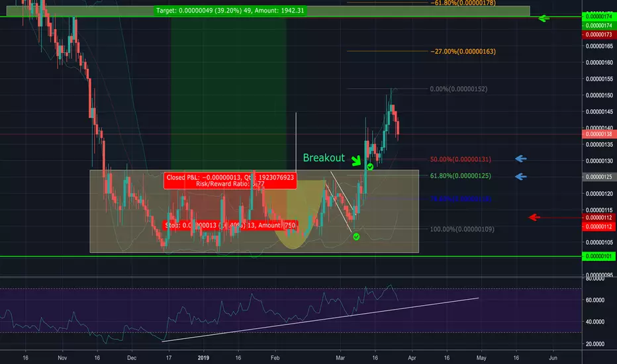This screenshot has height=364, width=617.
Task: Select the blue arrow next to 50.00% Fibonacci level
Action: click(520, 159)
